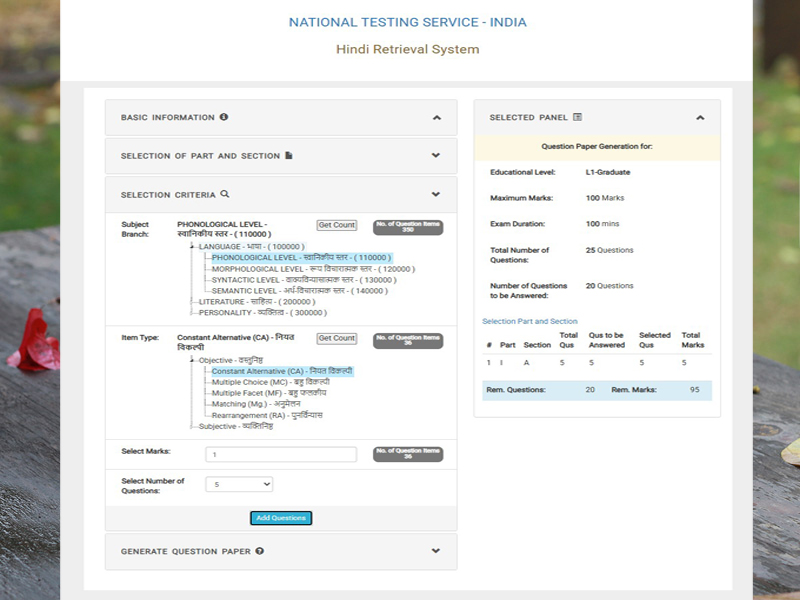Image resolution: width=800 pixels, height=600 pixels.
Task: Select MORPHOLOGICAL LEVEL (120000) tree node
Action: coord(313,269)
